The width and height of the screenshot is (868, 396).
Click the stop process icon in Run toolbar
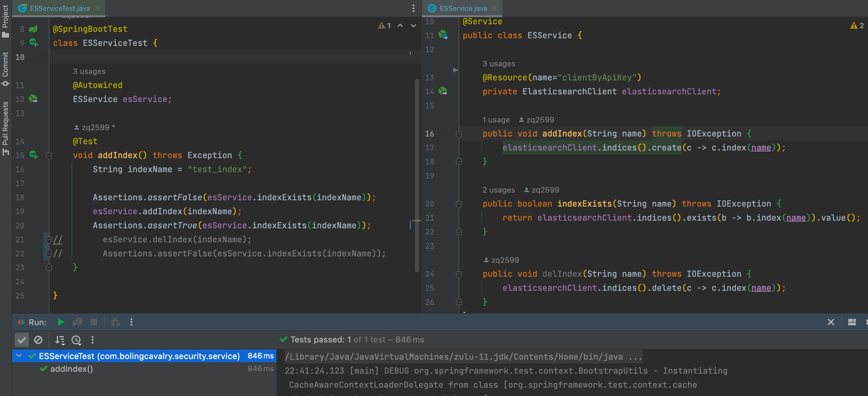pyautogui.click(x=94, y=322)
